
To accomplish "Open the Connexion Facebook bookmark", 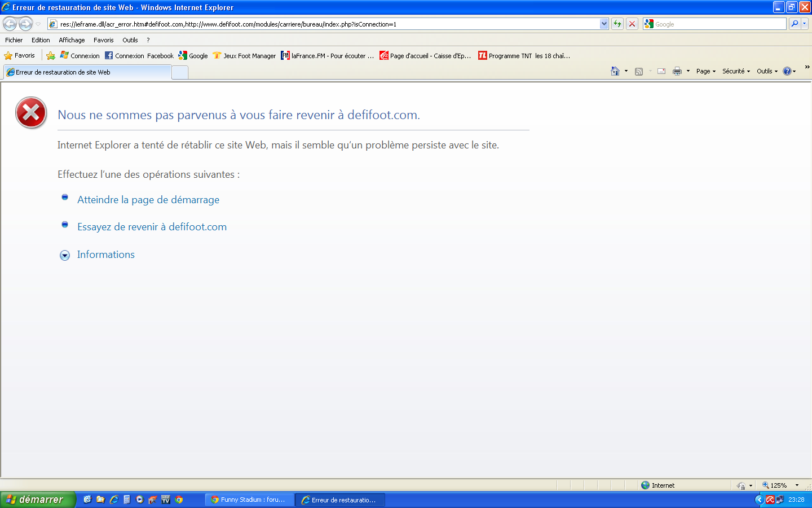I will pos(139,55).
